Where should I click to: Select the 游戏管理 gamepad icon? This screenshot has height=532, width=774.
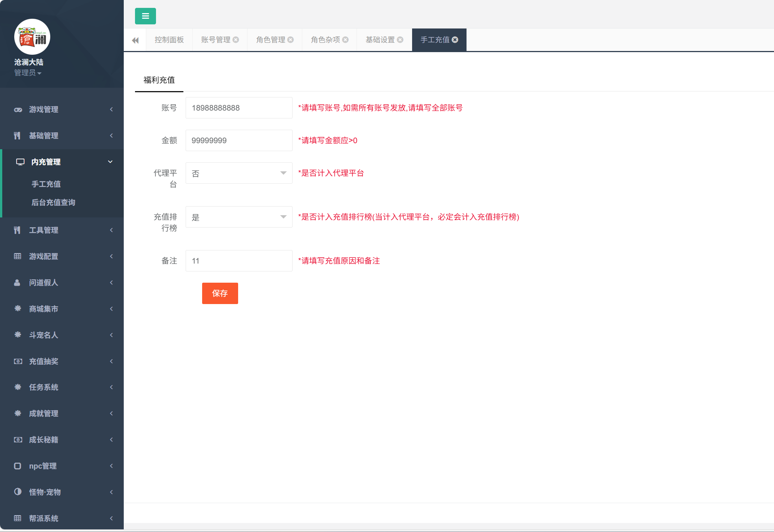click(18, 109)
